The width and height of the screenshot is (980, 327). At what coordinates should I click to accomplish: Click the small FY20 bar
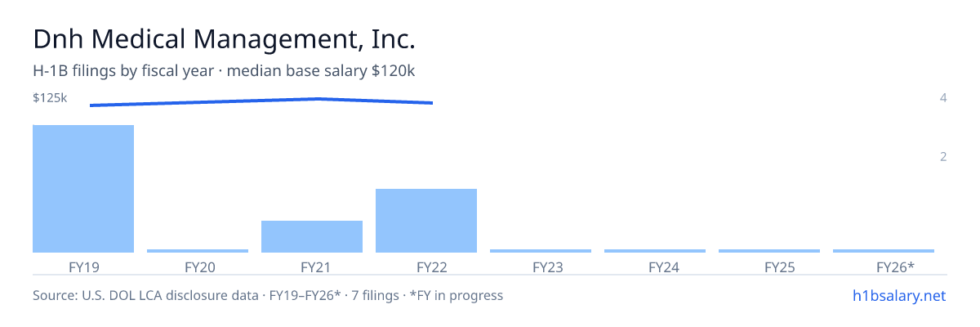(198, 251)
